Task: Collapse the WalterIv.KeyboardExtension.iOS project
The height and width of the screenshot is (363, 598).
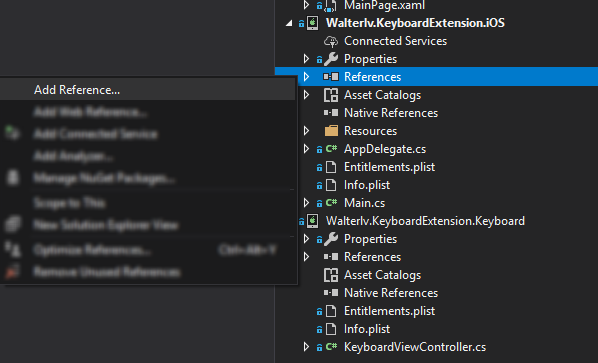Action: [x=289, y=23]
